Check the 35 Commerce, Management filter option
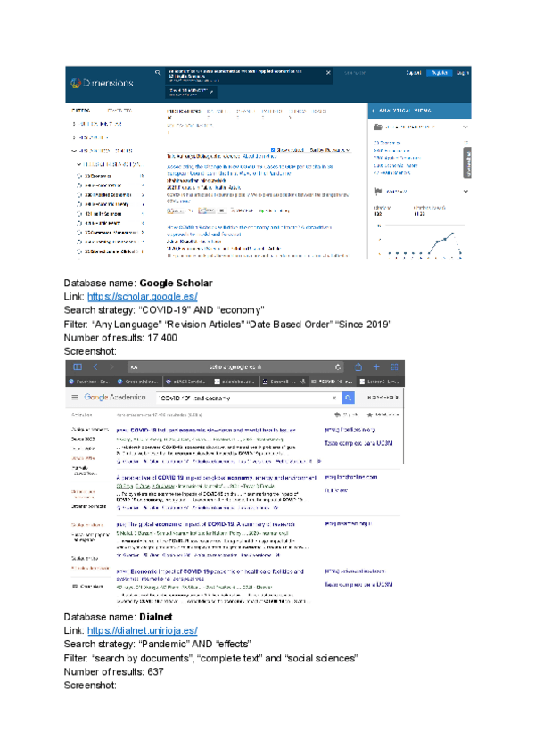 pos(79,233)
